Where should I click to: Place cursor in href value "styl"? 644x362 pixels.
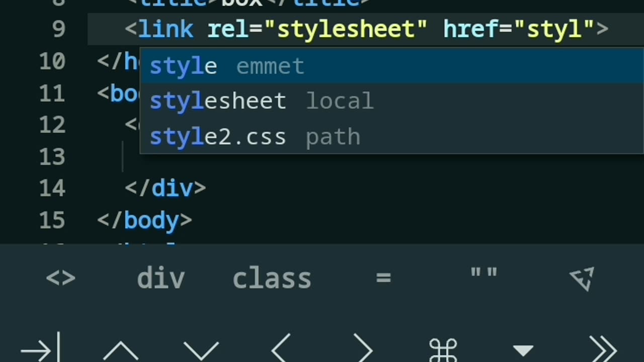pyautogui.click(x=554, y=30)
